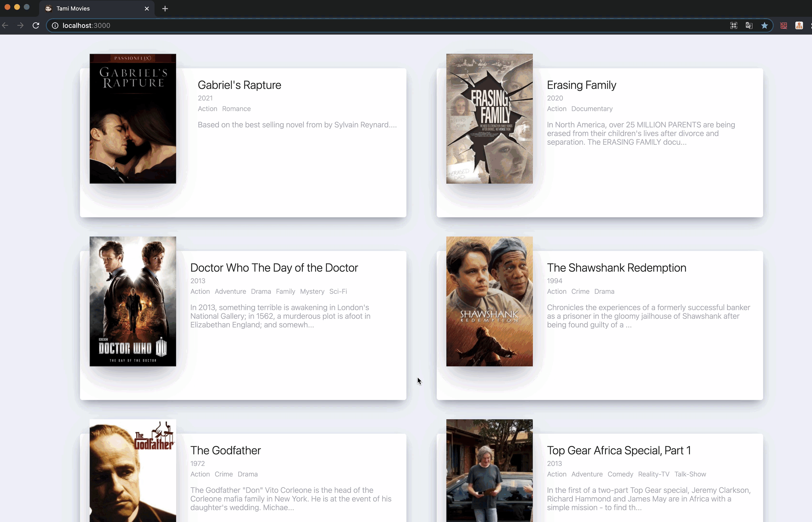Open a new browser tab
Screen dimensions: 812x522
point(165,8)
